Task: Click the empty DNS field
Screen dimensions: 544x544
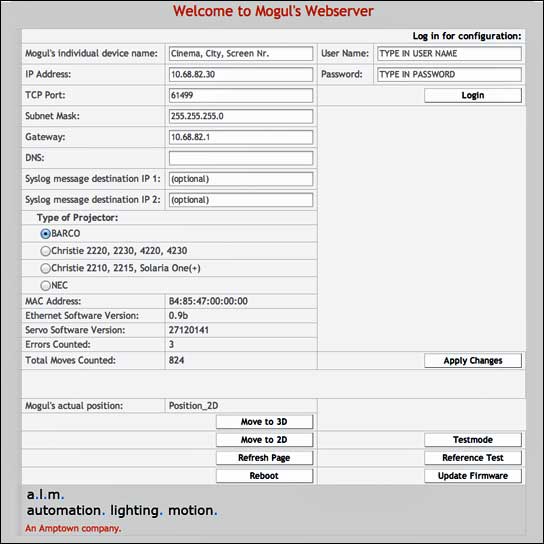Action: click(x=241, y=158)
